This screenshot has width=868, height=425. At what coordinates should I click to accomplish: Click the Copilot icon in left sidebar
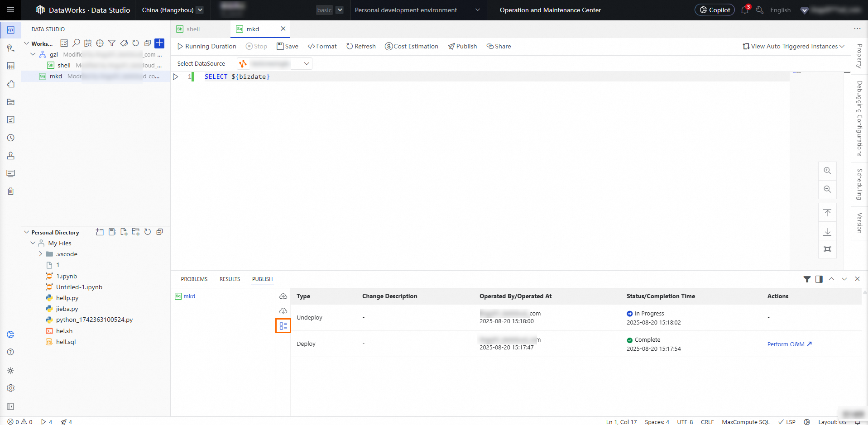click(x=10, y=334)
